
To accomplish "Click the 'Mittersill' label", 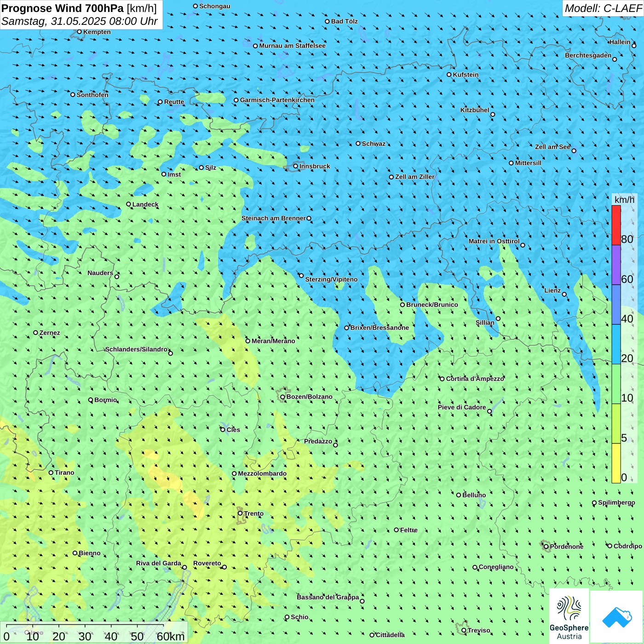I will pyautogui.click(x=528, y=163).
